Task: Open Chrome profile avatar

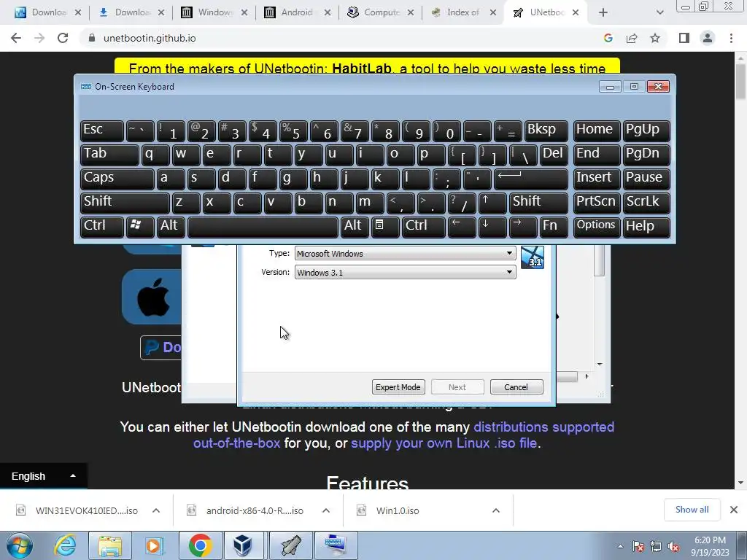Action: pyautogui.click(x=708, y=38)
